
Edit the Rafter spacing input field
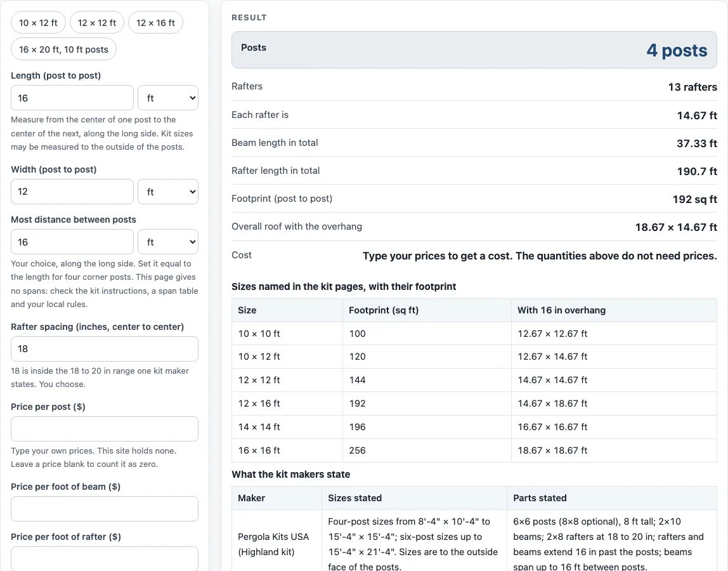pyautogui.click(x=105, y=349)
